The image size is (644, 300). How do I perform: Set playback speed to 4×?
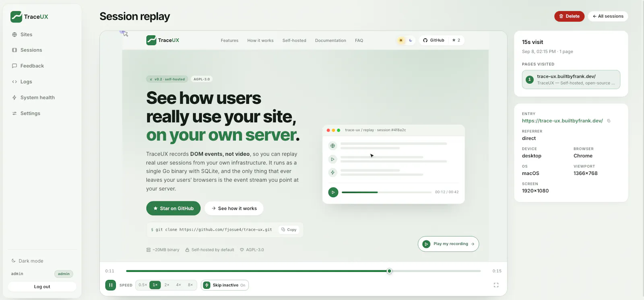pos(178,285)
